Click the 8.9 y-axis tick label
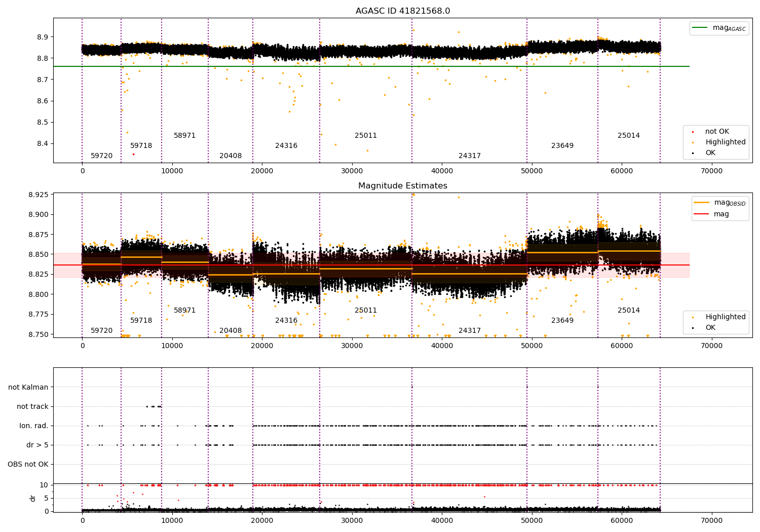Screen dimensions: 760x532 (x=43, y=37)
